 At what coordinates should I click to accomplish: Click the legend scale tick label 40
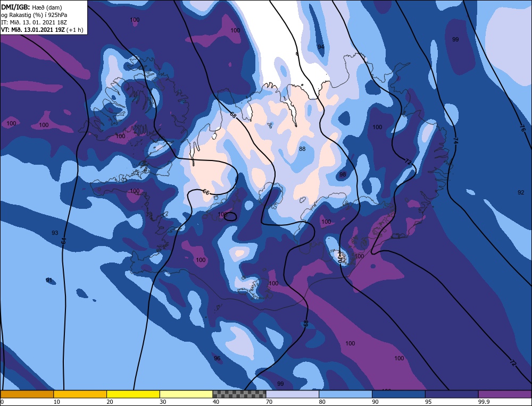(x=216, y=402)
